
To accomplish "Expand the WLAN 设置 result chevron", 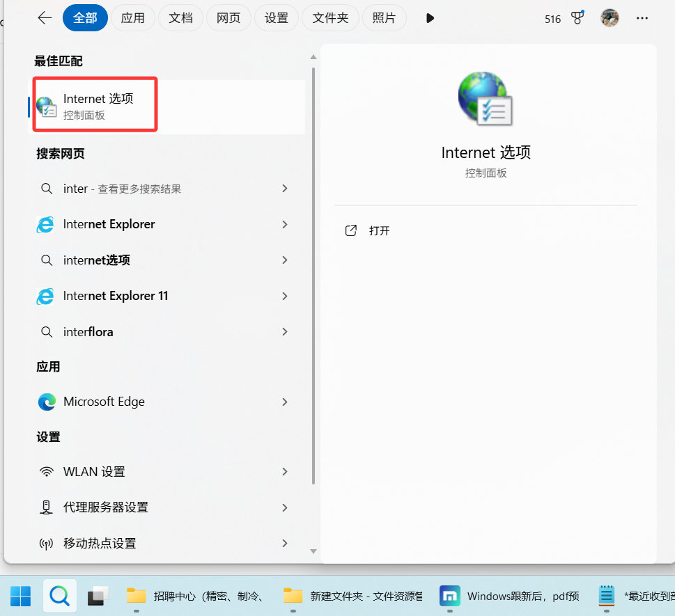I will point(284,471).
